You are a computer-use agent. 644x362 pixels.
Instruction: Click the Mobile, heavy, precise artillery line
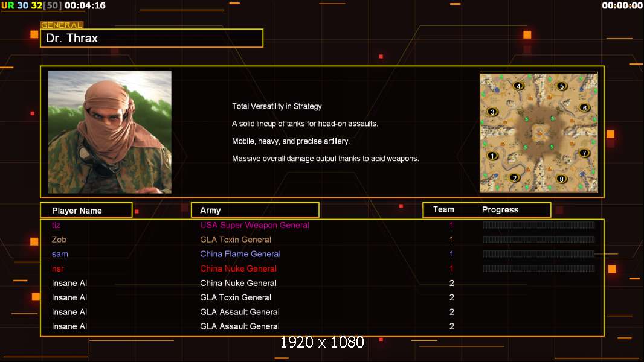(x=291, y=141)
